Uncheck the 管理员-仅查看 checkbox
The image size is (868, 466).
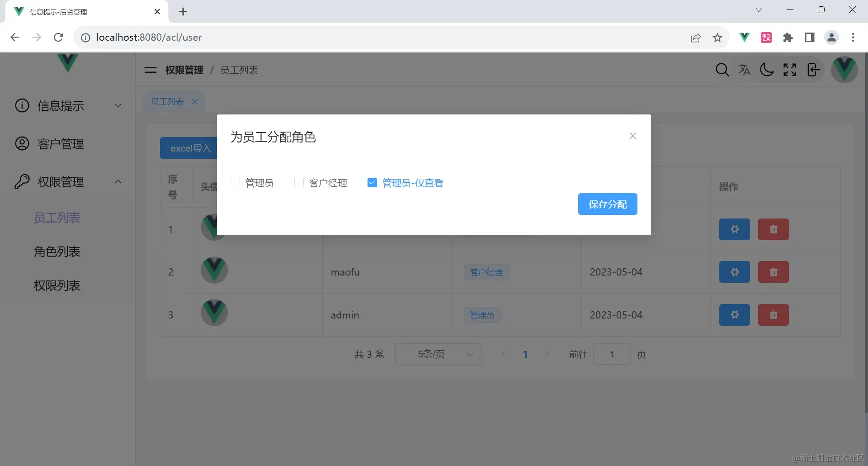click(x=372, y=183)
